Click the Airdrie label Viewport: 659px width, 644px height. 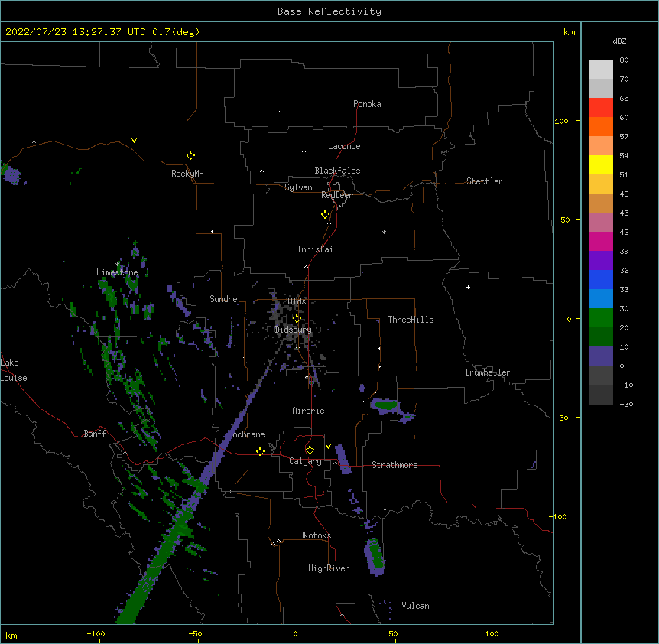309,411
